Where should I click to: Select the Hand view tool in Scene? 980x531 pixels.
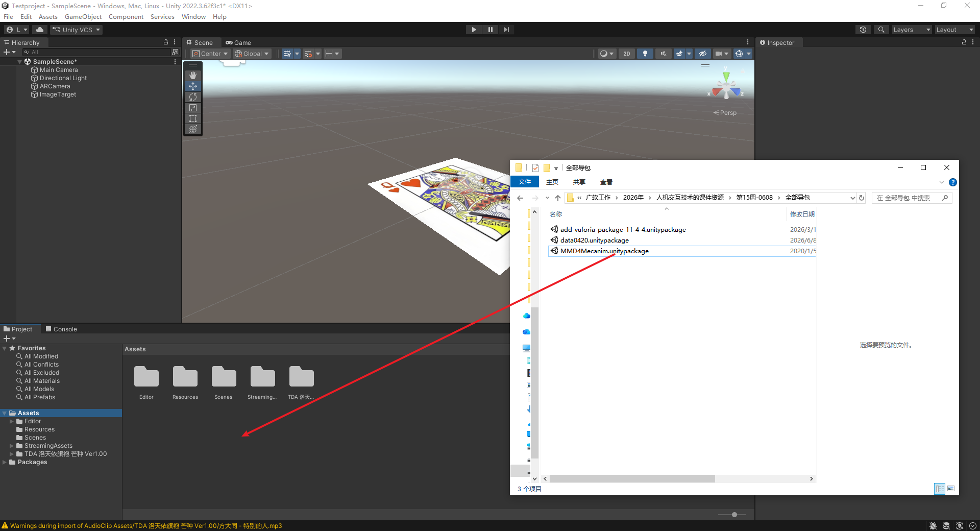193,76
